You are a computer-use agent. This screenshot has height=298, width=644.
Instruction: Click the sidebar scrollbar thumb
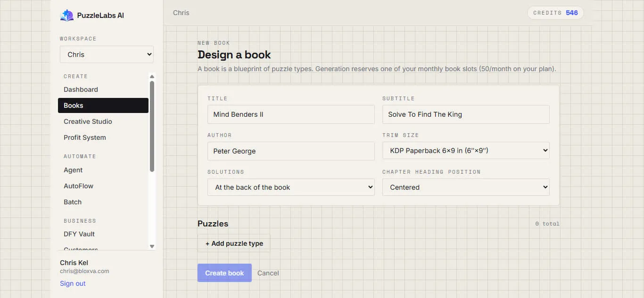pyautogui.click(x=152, y=126)
